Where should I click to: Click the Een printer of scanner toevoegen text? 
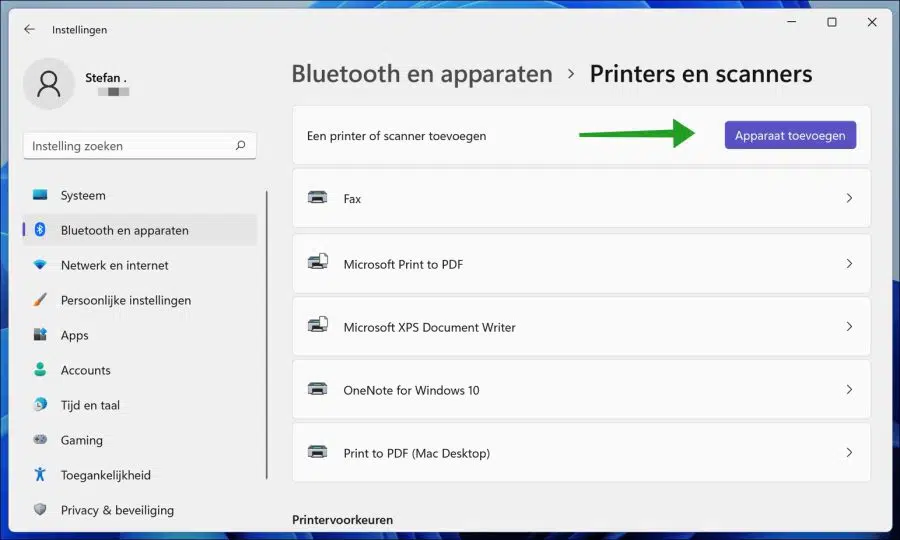click(x=396, y=136)
